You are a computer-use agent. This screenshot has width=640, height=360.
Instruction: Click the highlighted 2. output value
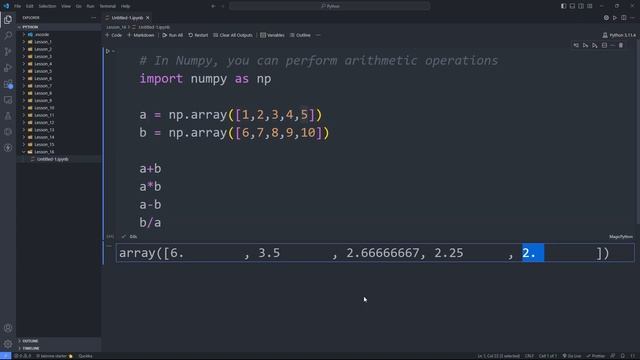pos(533,253)
